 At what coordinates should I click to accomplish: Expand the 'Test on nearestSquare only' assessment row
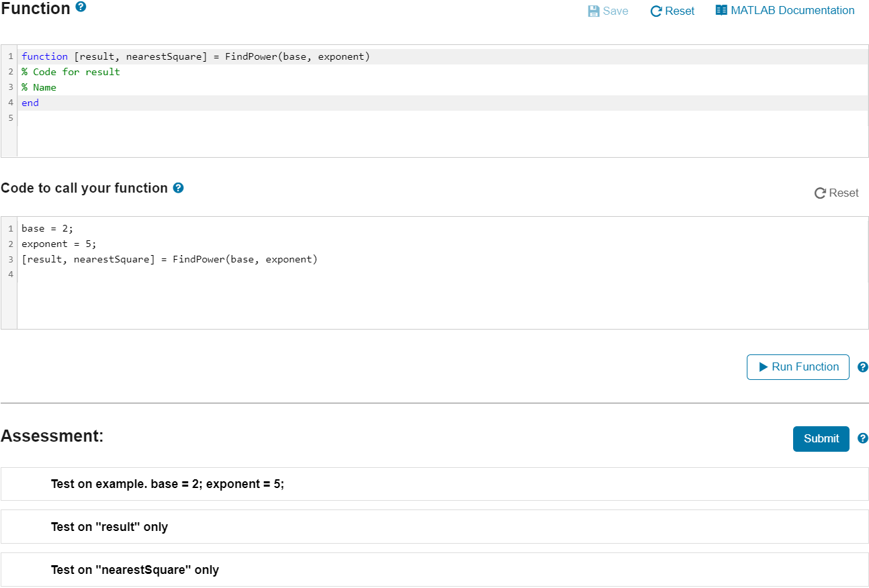click(134, 570)
